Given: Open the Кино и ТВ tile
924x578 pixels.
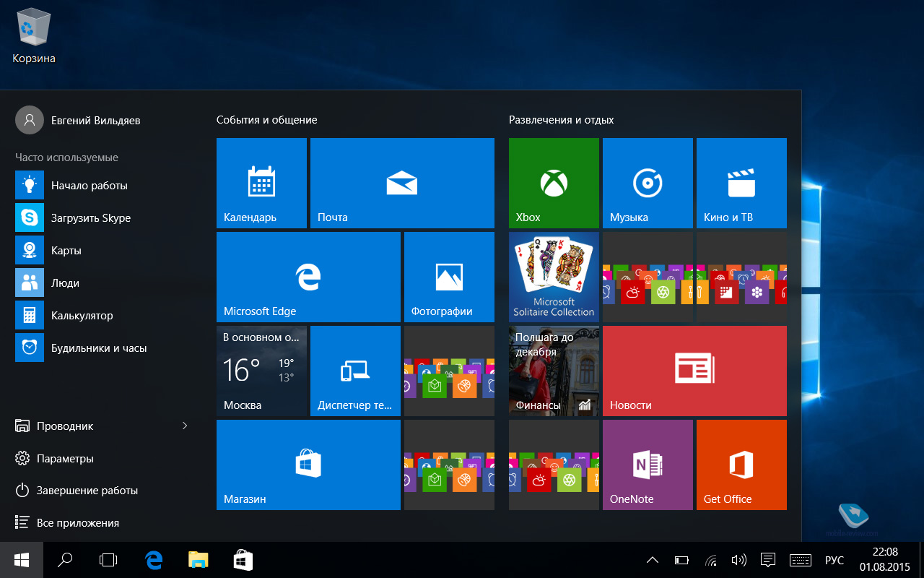Looking at the screenshot, I should [741, 184].
